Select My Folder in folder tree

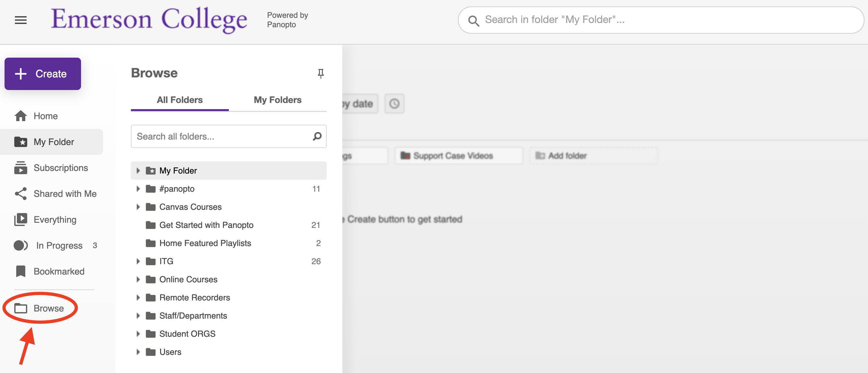click(x=229, y=171)
